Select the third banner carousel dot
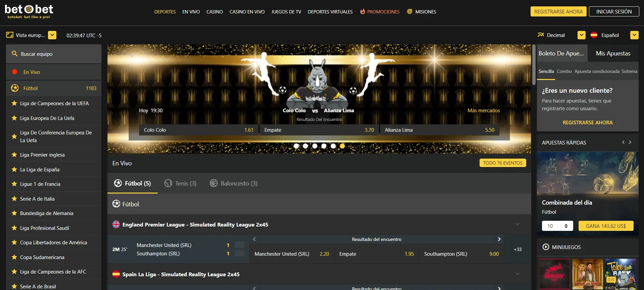The width and height of the screenshot is (644, 290). (x=315, y=146)
